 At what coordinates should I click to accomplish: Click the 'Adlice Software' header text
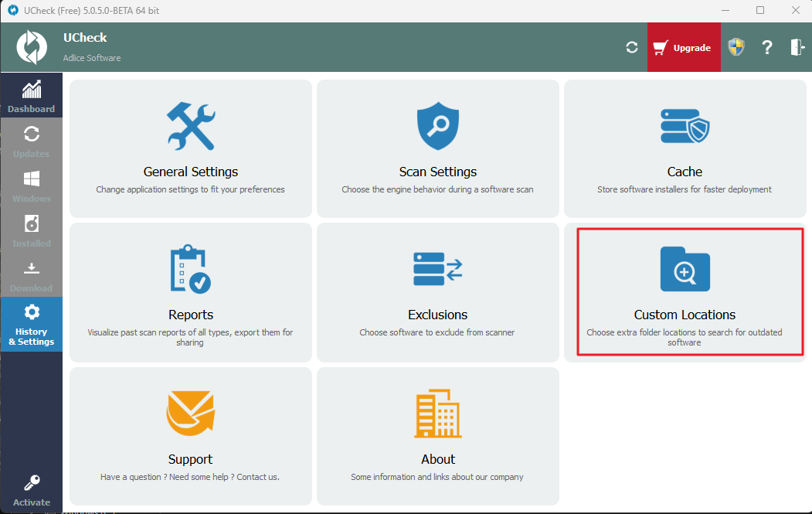click(x=92, y=58)
